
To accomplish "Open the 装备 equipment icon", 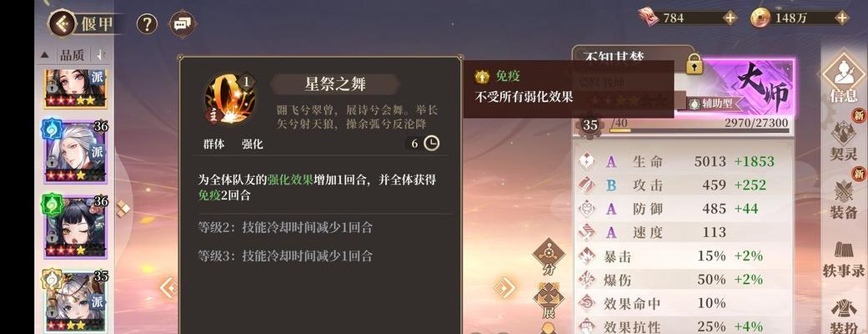I will (844, 198).
